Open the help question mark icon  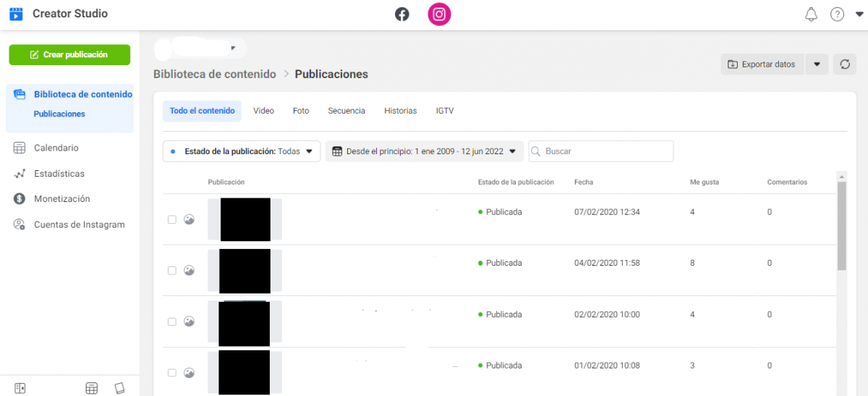pyautogui.click(x=837, y=14)
